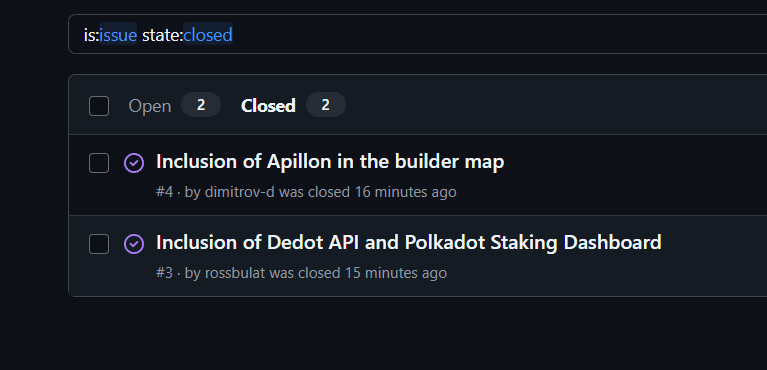The width and height of the screenshot is (767, 370).
Task: Click the purple closed icon for Apillon issue
Action: pos(134,163)
